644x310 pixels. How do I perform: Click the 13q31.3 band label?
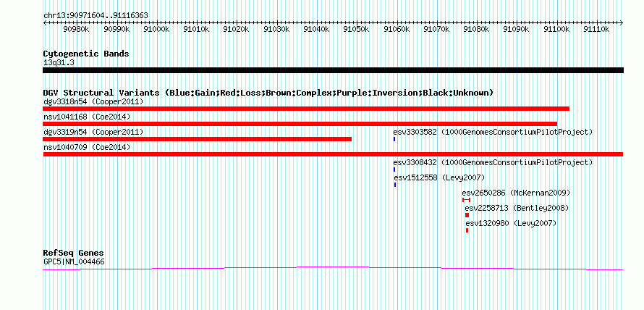coord(59,63)
